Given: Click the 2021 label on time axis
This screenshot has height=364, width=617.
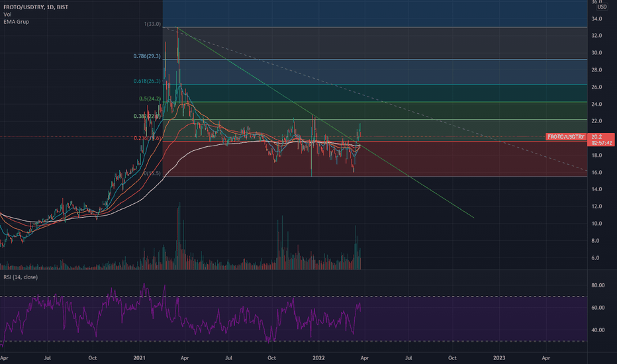Looking at the screenshot, I should click(139, 358).
